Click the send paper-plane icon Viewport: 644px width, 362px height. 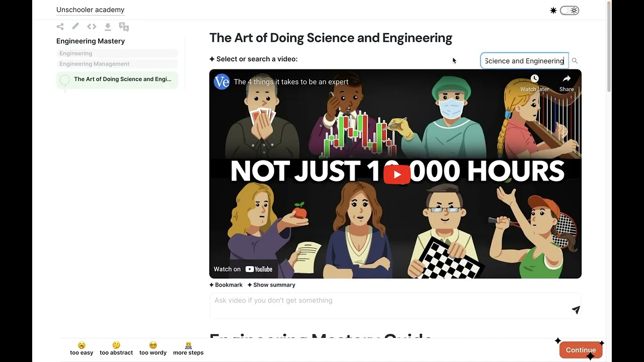click(576, 310)
